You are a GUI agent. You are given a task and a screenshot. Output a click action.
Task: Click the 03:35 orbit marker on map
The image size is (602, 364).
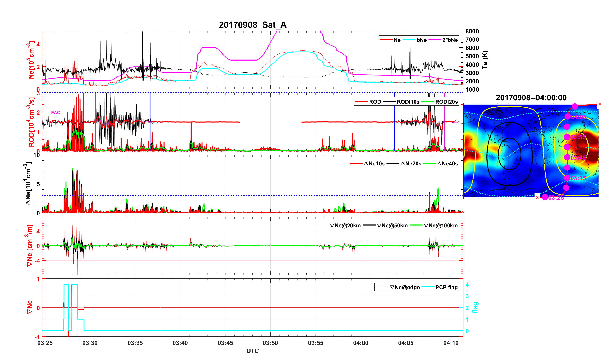pyautogui.click(x=567, y=178)
